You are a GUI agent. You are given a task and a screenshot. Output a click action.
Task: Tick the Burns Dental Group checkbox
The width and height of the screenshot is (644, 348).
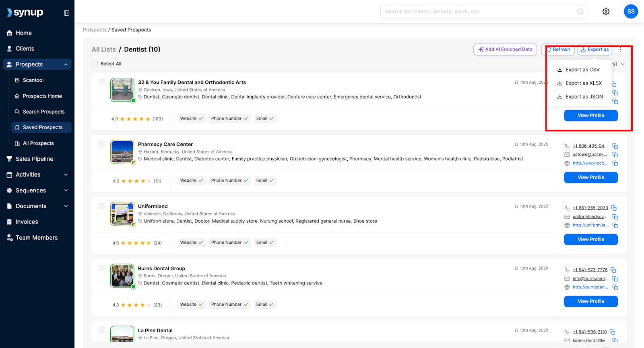pyautogui.click(x=102, y=268)
